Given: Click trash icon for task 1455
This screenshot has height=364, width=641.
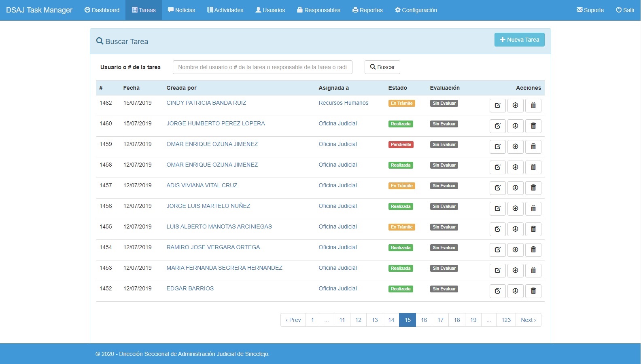Looking at the screenshot, I should [533, 229].
